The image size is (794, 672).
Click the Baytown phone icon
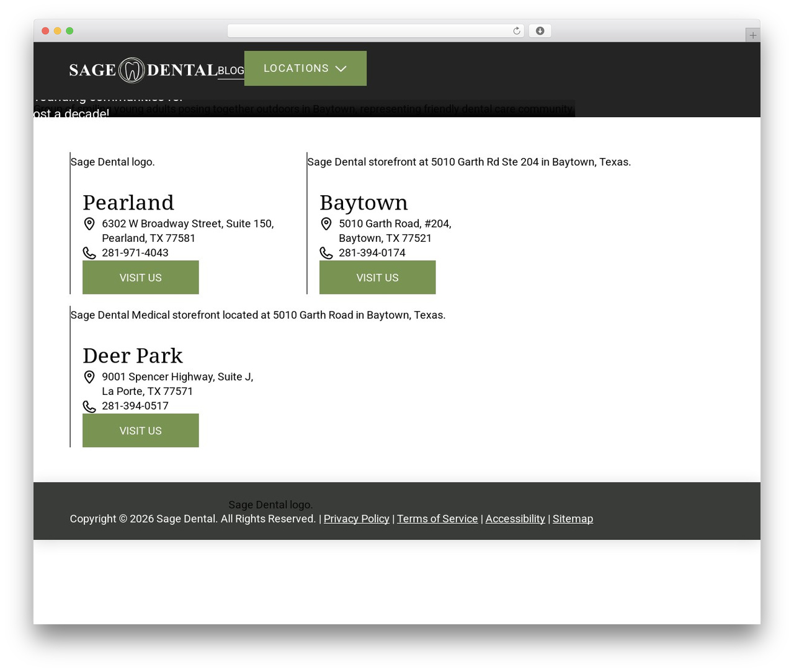(326, 253)
